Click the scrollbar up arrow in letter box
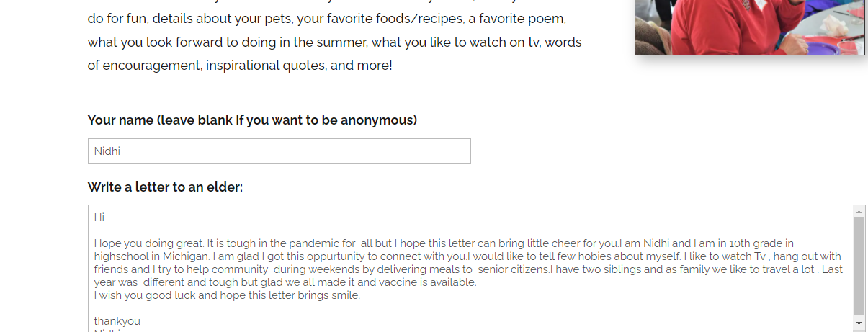Viewport: 868px width, 332px height. coord(858,212)
